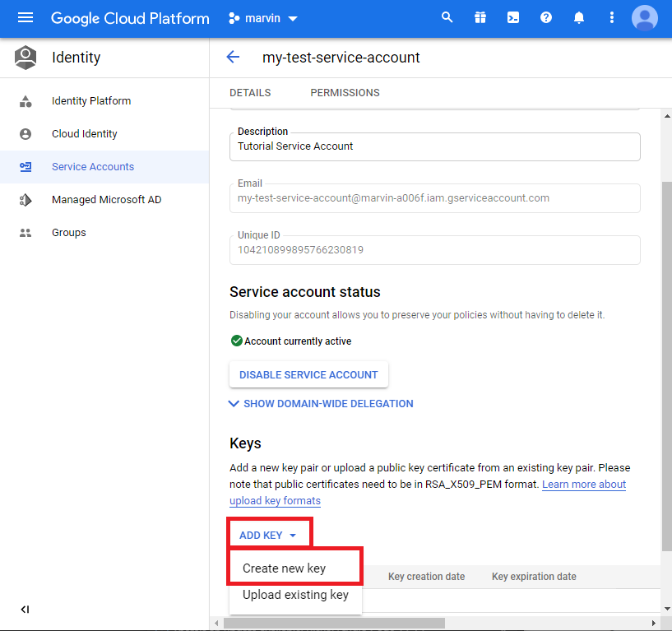Click the Keys section heading
Screen dimensions: 672x631
(x=245, y=443)
